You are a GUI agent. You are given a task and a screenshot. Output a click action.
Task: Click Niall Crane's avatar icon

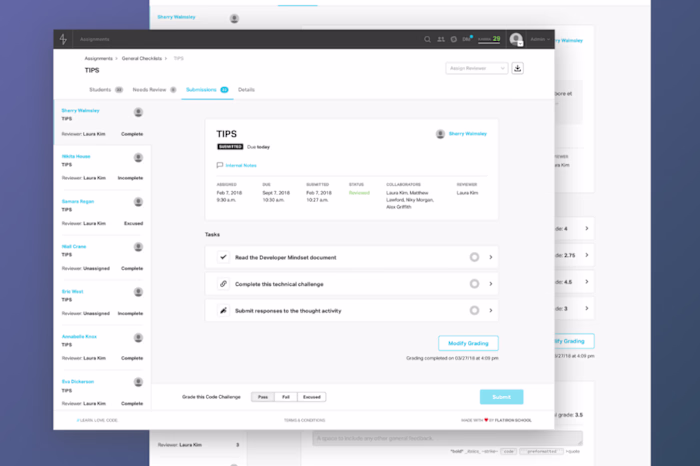[x=138, y=247]
